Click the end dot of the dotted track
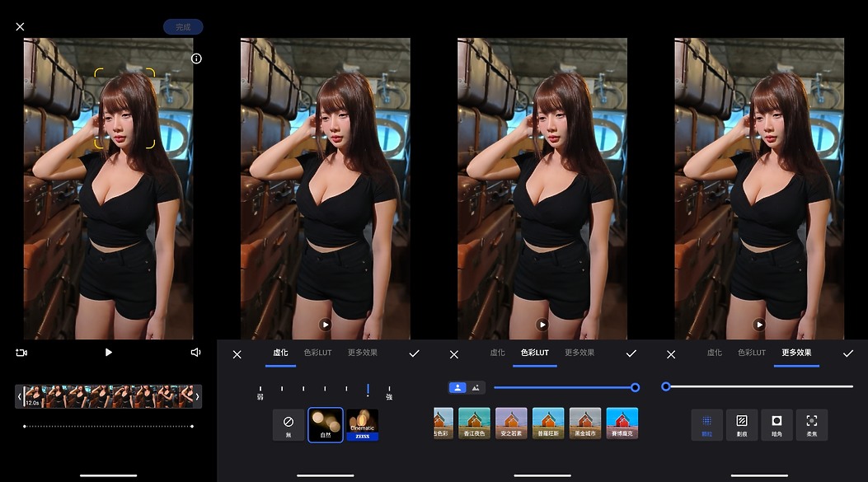The image size is (868, 482). pos(192,427)
